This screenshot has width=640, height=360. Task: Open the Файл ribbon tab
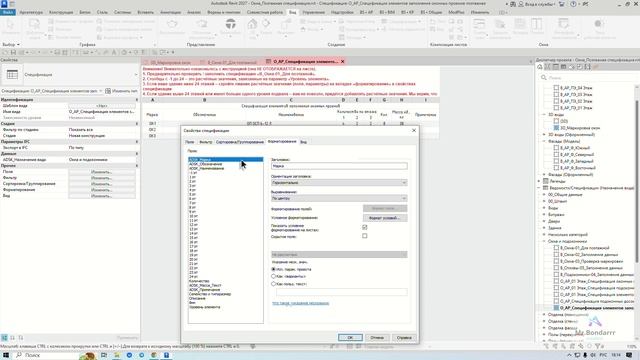pyautogui.click(x=8, y=12)
